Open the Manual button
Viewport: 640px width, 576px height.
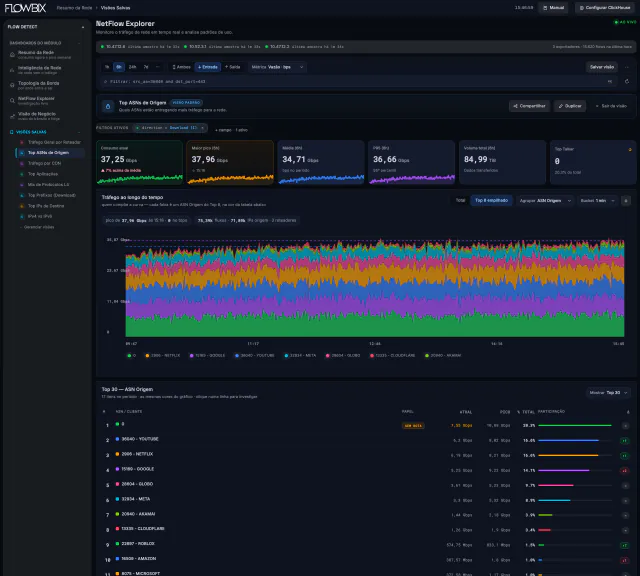coord(553,8)
